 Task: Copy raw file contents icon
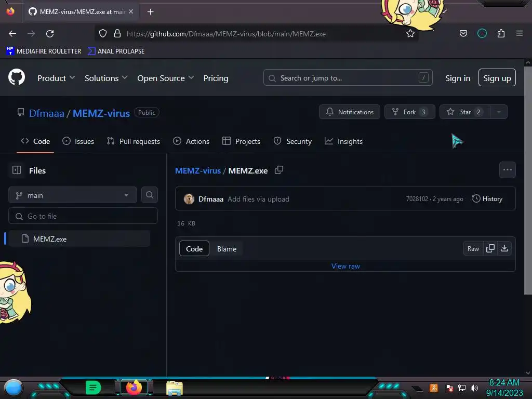tap(490, 248)
